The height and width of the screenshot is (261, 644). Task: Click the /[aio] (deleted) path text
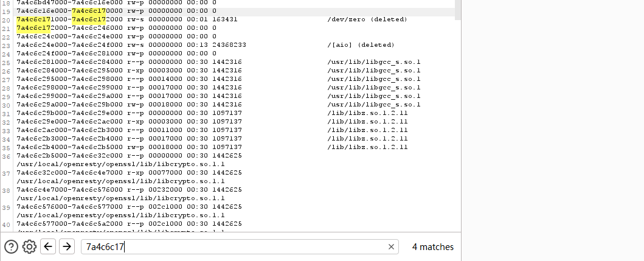(x=361, y=45)
